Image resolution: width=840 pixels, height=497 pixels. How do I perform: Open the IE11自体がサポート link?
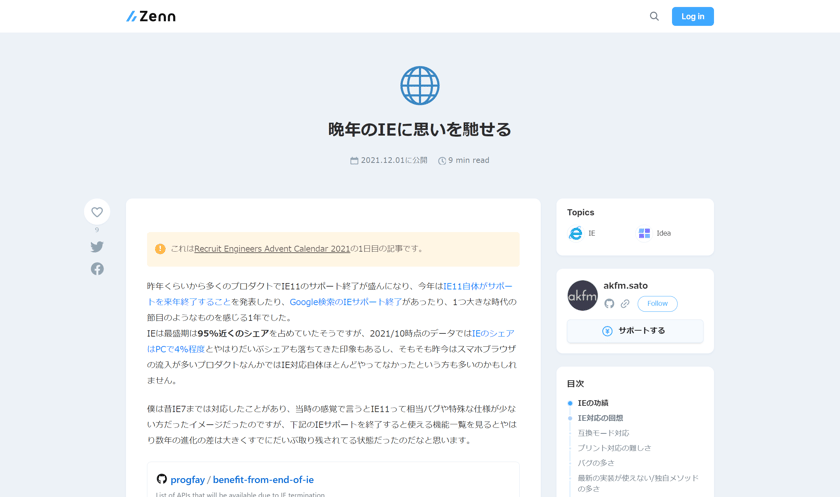click(478, 287)
